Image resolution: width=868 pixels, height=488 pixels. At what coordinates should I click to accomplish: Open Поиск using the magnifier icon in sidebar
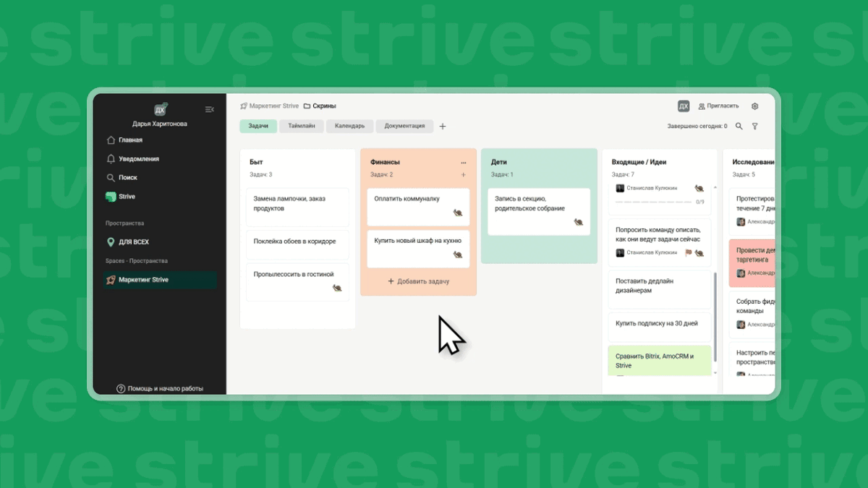click(111, 177)
